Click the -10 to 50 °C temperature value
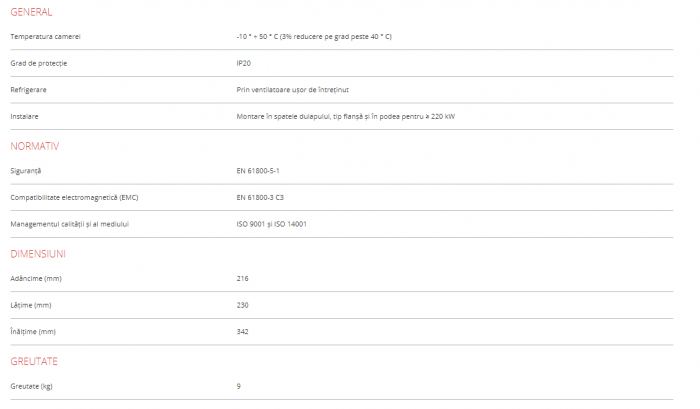The height and width of the screenshot is (409, 700). (313, 37)
